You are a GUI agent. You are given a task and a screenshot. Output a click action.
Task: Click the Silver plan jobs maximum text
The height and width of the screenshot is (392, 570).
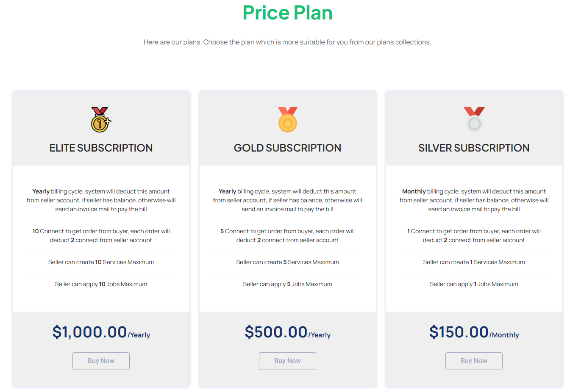474,284
